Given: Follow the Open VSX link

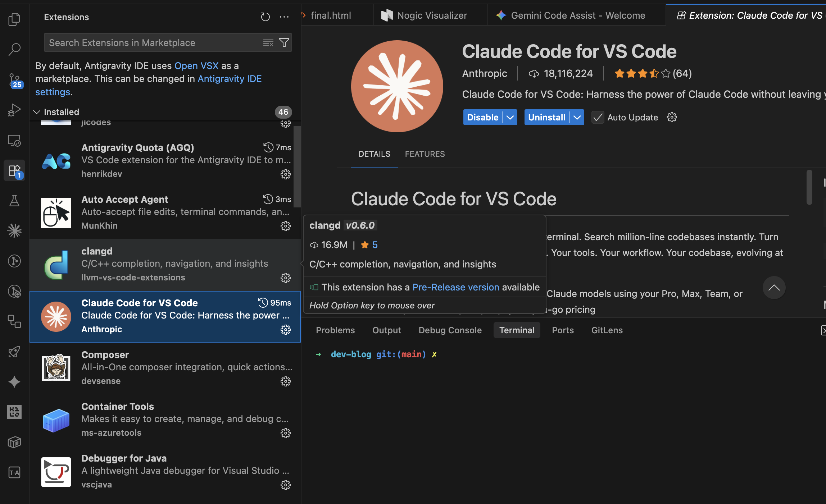Looking at the screenshot, I should [196, 66].
